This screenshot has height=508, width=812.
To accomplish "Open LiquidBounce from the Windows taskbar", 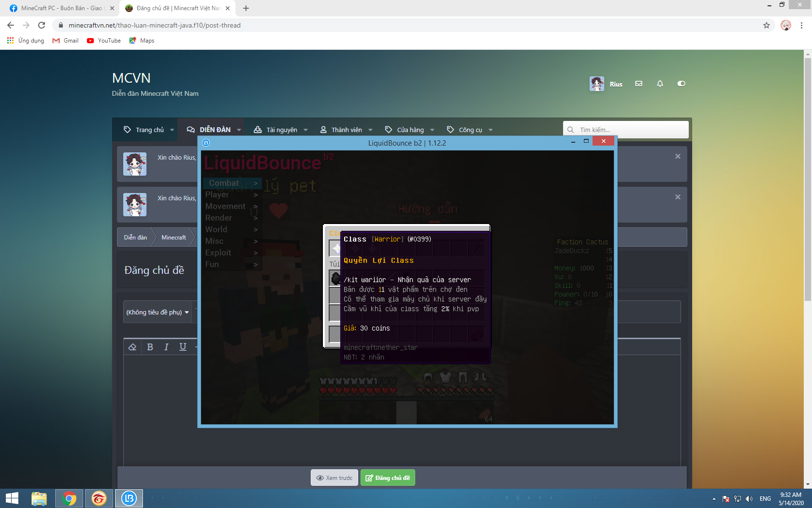I will coord(129,498).
